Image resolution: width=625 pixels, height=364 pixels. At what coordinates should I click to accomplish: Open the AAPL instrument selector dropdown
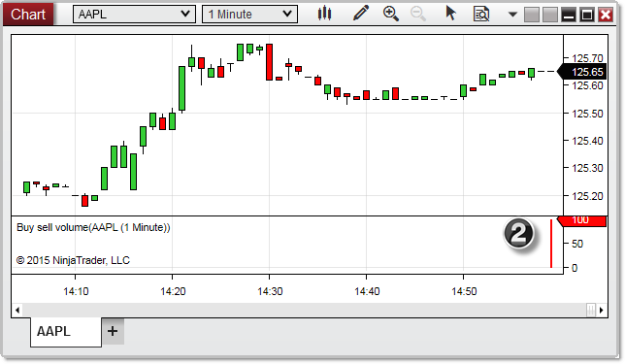(x=134, y=15)
